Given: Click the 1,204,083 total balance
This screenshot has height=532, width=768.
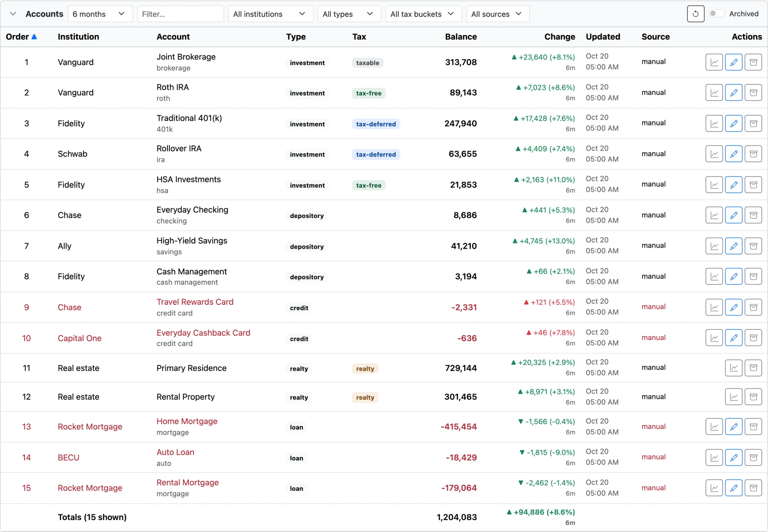Looking at the screenshot, I should click(457, 517).
